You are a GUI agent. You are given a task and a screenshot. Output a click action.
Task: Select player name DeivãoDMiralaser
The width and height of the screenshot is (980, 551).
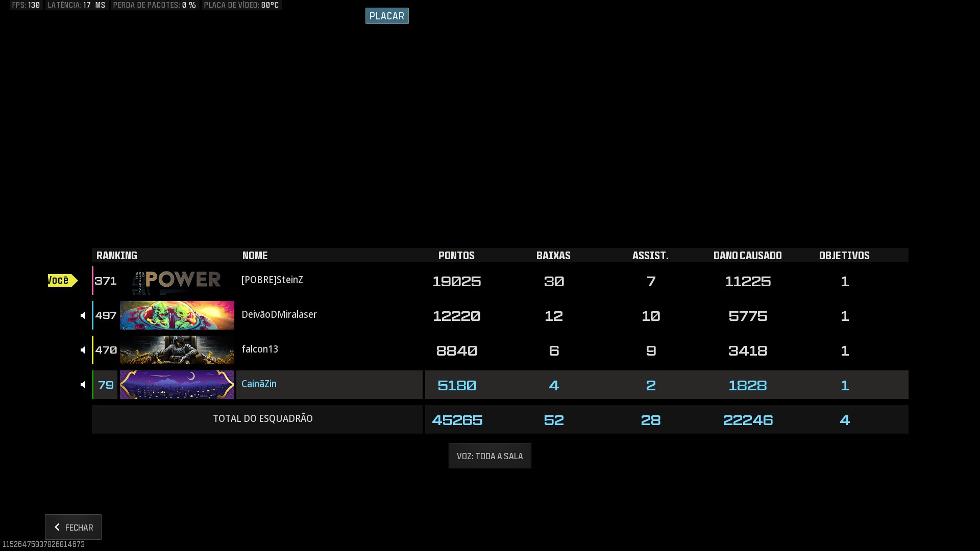[279, 315]
